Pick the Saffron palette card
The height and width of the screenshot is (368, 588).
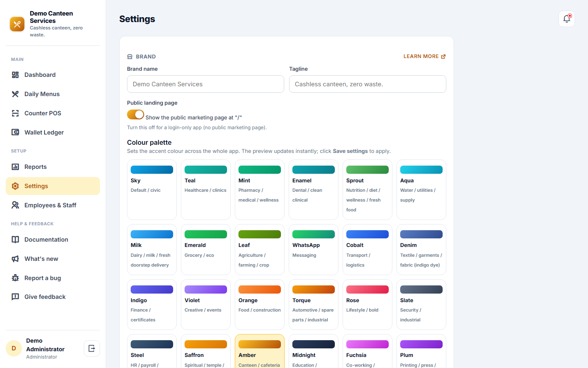(206, 351)
